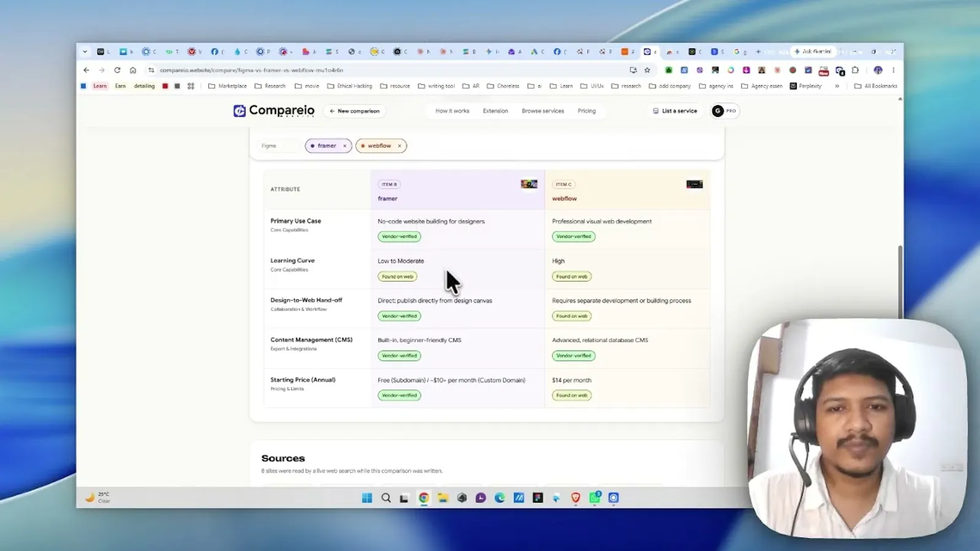Open the Pricing nav link
Screen dimensions: 980x551
click(586, 111)
